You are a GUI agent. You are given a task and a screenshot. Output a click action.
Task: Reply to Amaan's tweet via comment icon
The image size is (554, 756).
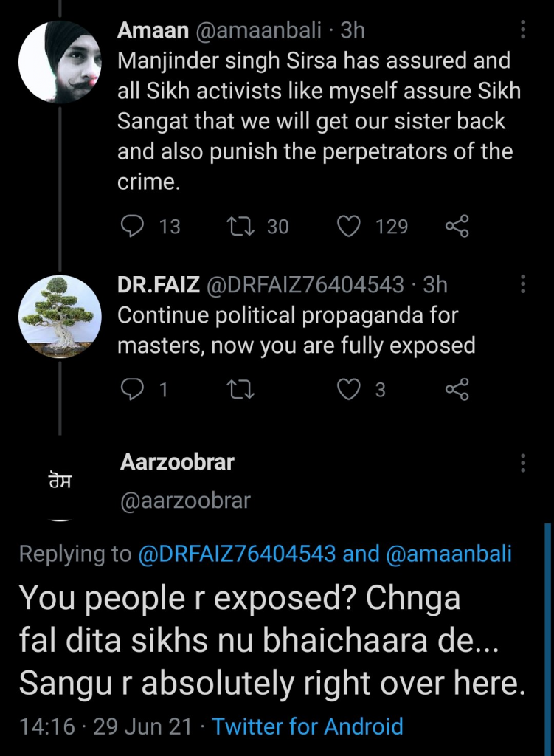tap(132, 226)
